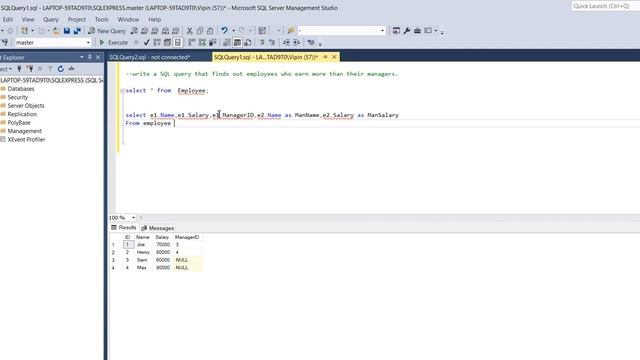Open the SQL editor toolbar overflow options
This screenshot has height=360, width=640.
(x=320, y=43)
